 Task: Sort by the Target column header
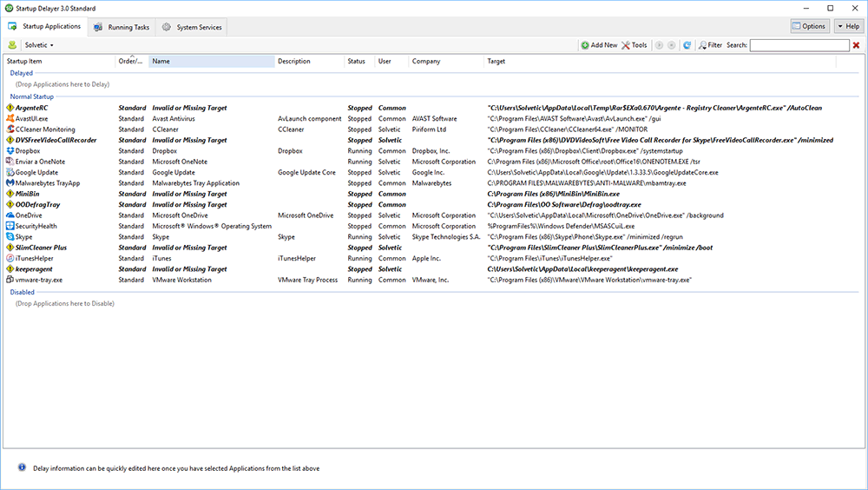[660, 61]
